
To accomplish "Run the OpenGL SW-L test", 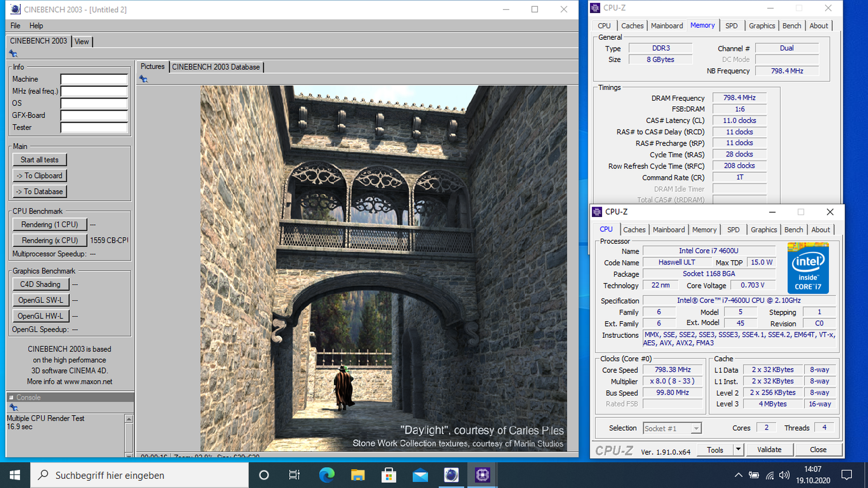I will click(41, 300).
